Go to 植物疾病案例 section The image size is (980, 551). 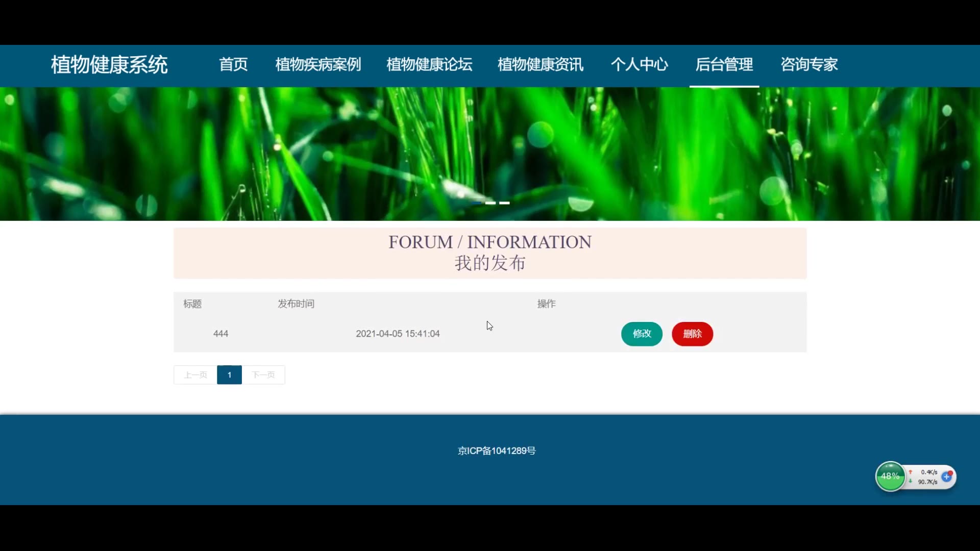[x=318, y=65]
